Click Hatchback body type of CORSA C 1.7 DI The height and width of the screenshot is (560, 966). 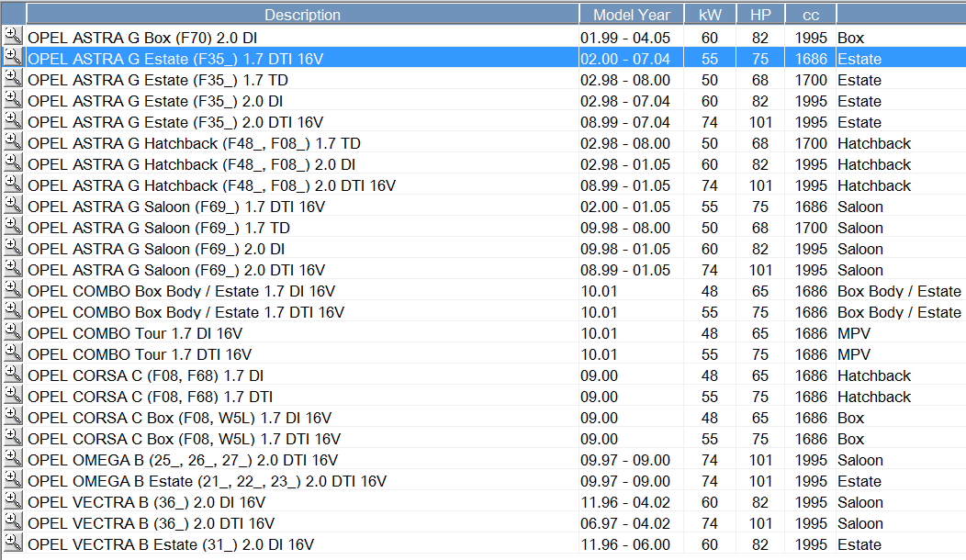click(874, 375)
